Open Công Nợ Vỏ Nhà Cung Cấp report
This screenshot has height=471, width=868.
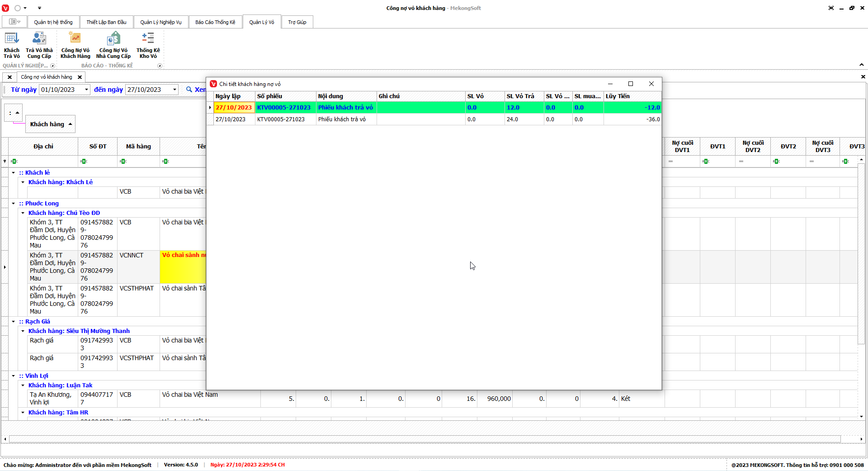113,45
